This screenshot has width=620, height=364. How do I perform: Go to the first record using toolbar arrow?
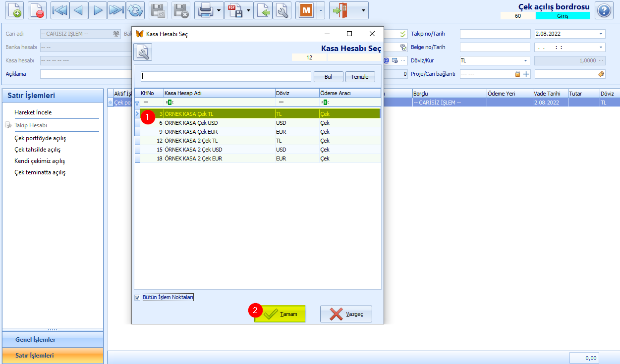59,10
